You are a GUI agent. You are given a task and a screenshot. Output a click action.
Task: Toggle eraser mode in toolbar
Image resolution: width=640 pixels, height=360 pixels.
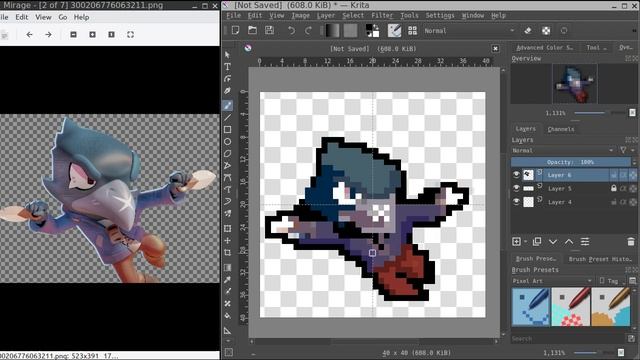pyautogui.click(x=527, y=31)
